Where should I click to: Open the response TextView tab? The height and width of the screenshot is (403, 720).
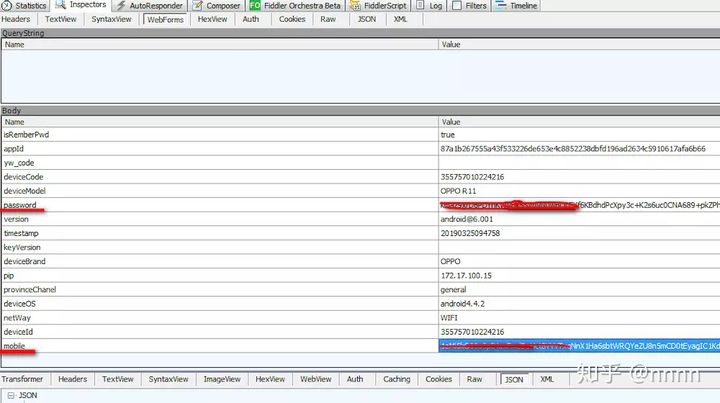(x=118, y=379)
